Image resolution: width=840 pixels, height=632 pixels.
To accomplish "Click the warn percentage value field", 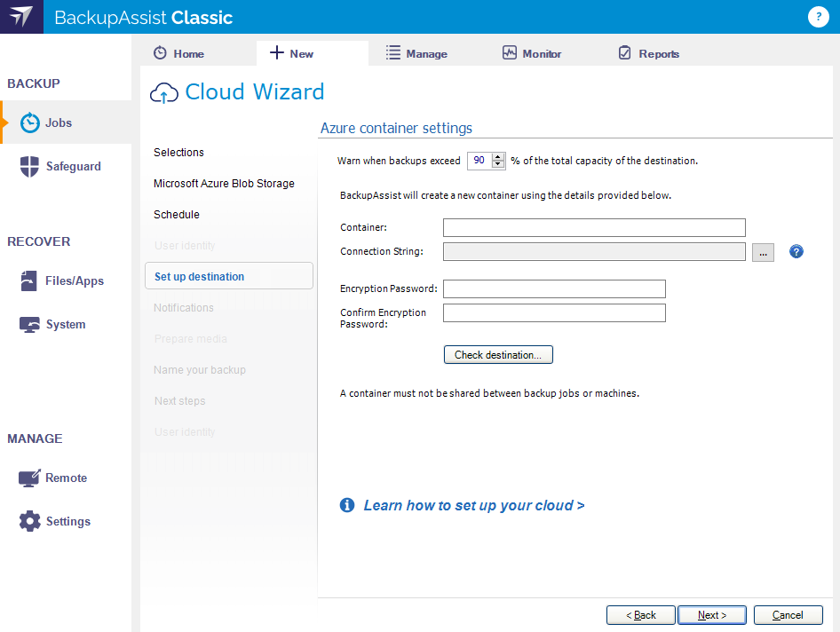I will pyautogui.click(x=479, y=161).
